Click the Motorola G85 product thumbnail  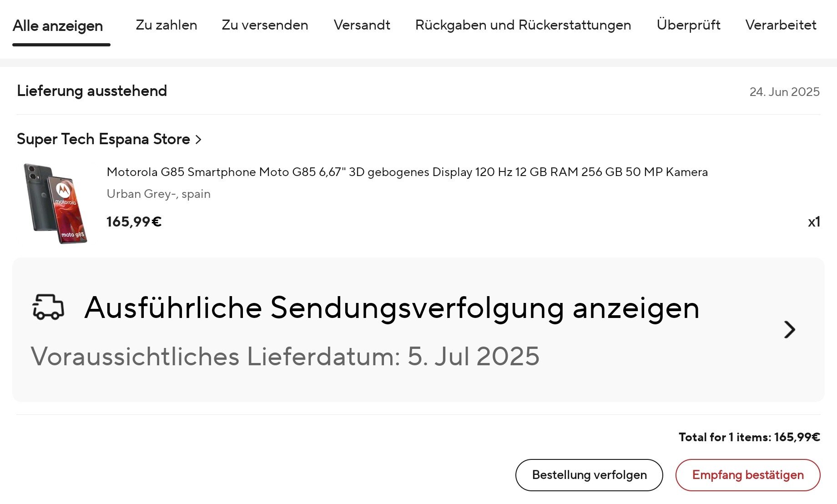click(x=55, y=203)
